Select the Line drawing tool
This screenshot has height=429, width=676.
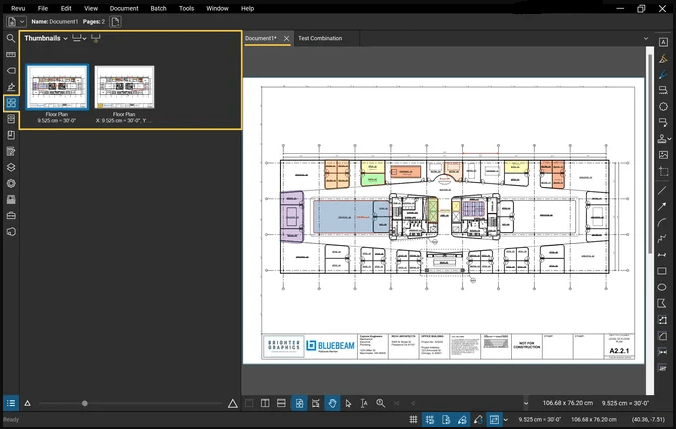tap(662, 190)
